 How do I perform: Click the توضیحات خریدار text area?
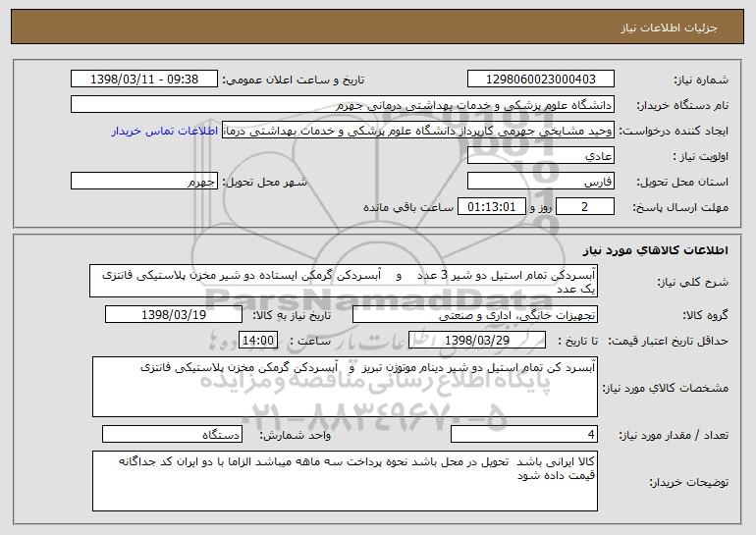point(345,481)
